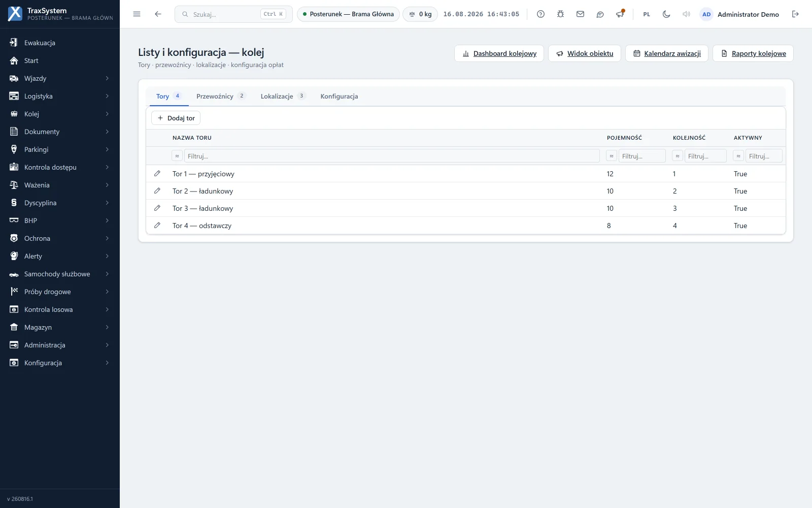This screenshot has width=812, height=508.
Task: Go back with the arrow icon
Action: tap(158, 14)
